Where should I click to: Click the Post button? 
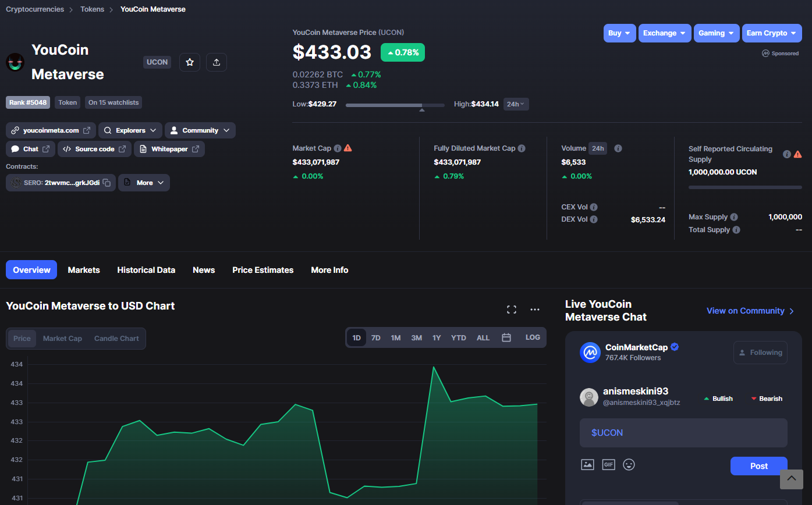759,466
